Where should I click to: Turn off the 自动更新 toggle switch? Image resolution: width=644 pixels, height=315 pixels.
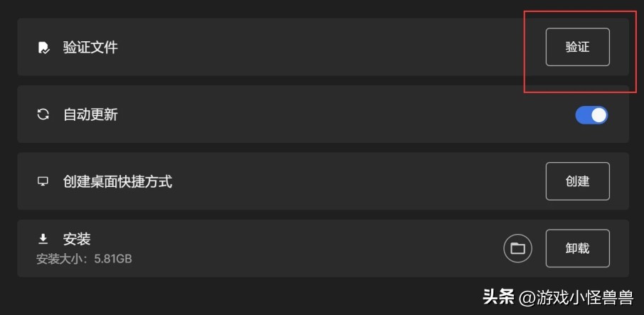[x=591, y=114]
